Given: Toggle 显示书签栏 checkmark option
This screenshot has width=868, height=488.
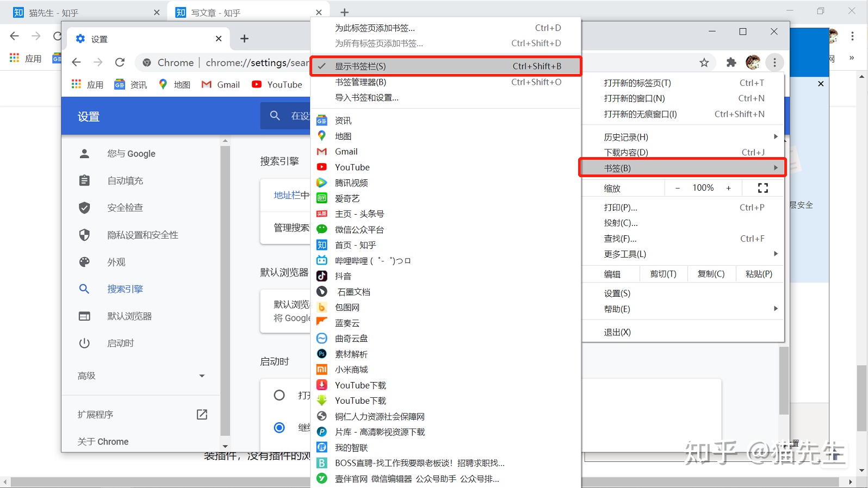Looking at the screenshot, I should [x=445, y=66].
